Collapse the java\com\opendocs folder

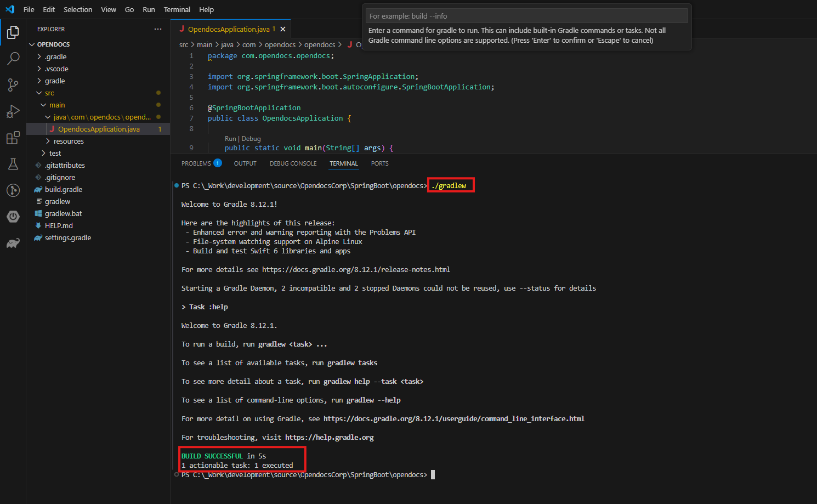click(98, 117)
